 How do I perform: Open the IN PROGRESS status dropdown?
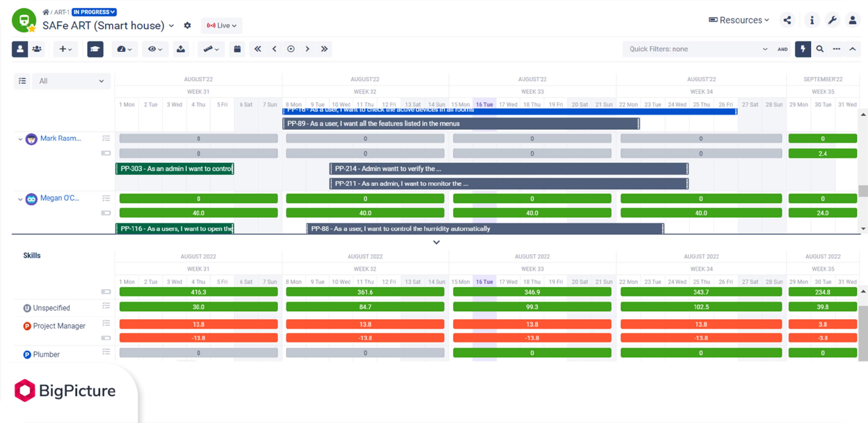click(94, 12)
